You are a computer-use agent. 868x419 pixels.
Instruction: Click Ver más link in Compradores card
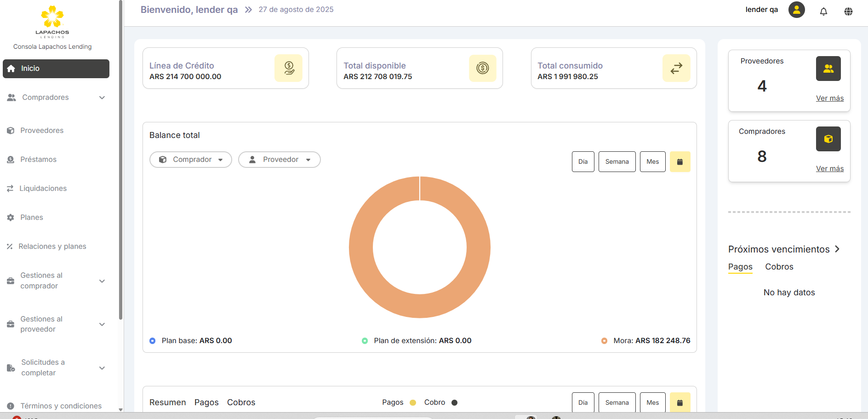(x=829, y=169)
